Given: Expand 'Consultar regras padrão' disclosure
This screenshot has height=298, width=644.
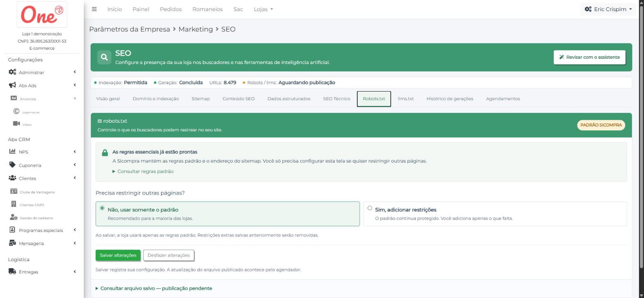Looking at the screenshot, I should (143, 171).
